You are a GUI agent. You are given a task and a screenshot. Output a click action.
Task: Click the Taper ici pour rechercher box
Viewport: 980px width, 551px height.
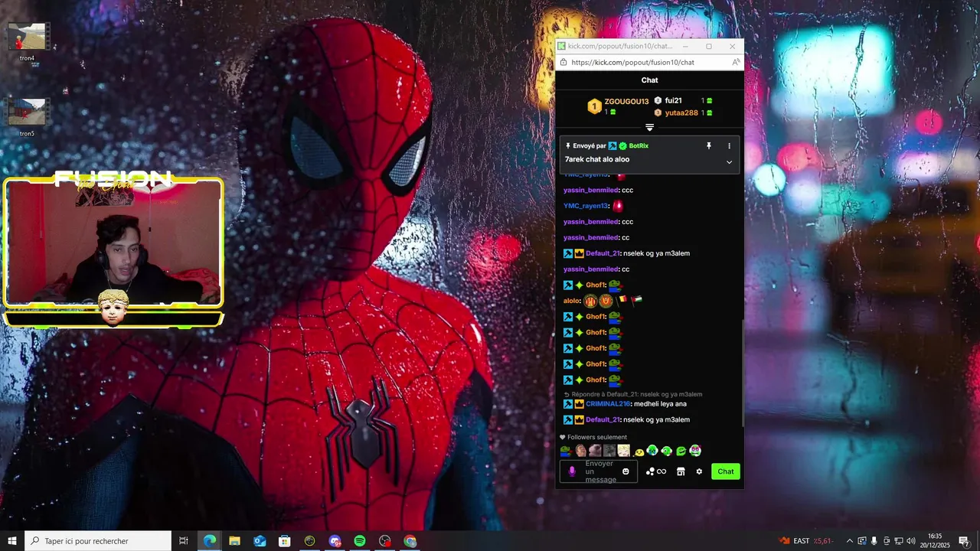[x=98, y=541]
